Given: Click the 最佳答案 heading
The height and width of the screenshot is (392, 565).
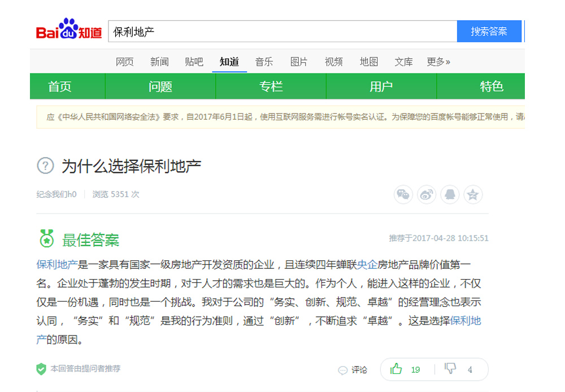Looking at the screenshot, I should (x=90, y=240).
